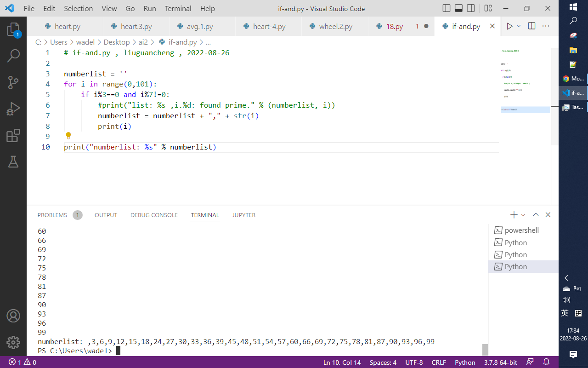Image resolution: width=588 pixels, height=368 pixels.
Task: Click the errors and warnings status indicator
Action: pos(23,362)
